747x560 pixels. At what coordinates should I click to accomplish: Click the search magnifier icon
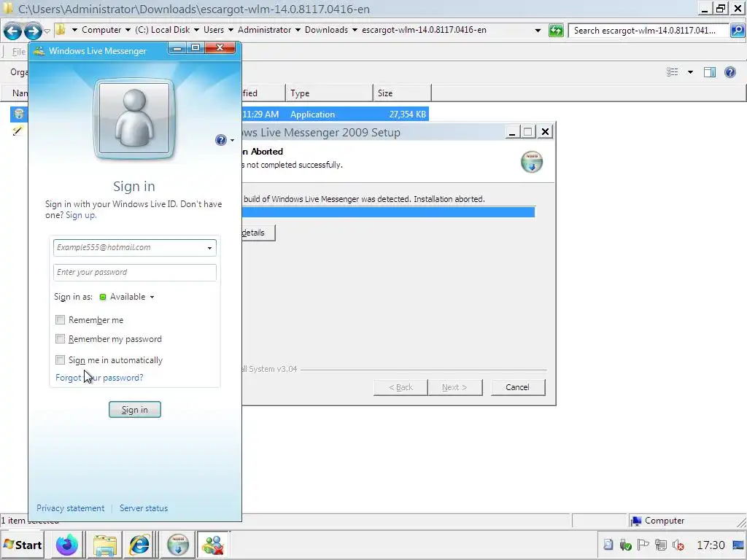[x=737, y=31]
